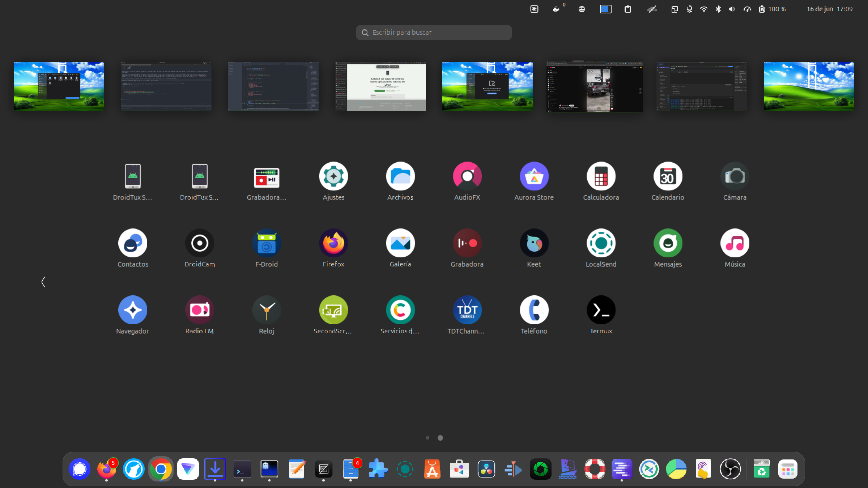Launch Firefox from the app grid
The image size is (868, 488).
(x=333, y=243)
